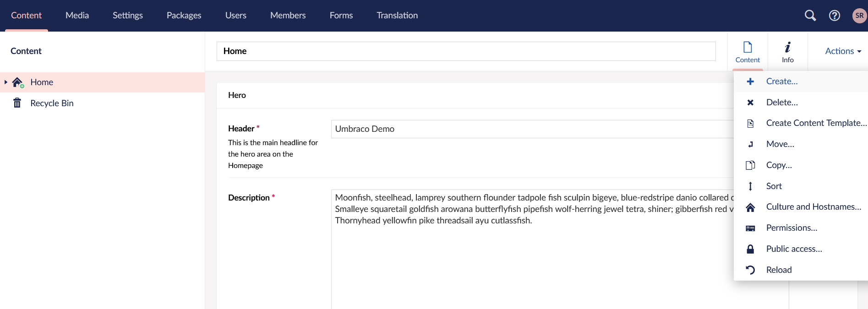The height and width of the screenshot is (309, 868).
Task: Click the Home page name field
Action: (x=466, y=51)
